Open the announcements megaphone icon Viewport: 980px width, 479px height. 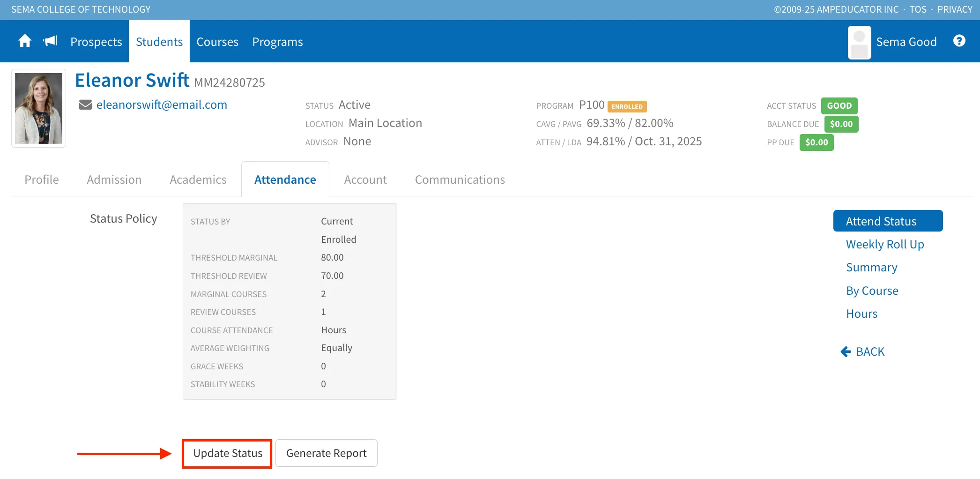pos(50,41)
